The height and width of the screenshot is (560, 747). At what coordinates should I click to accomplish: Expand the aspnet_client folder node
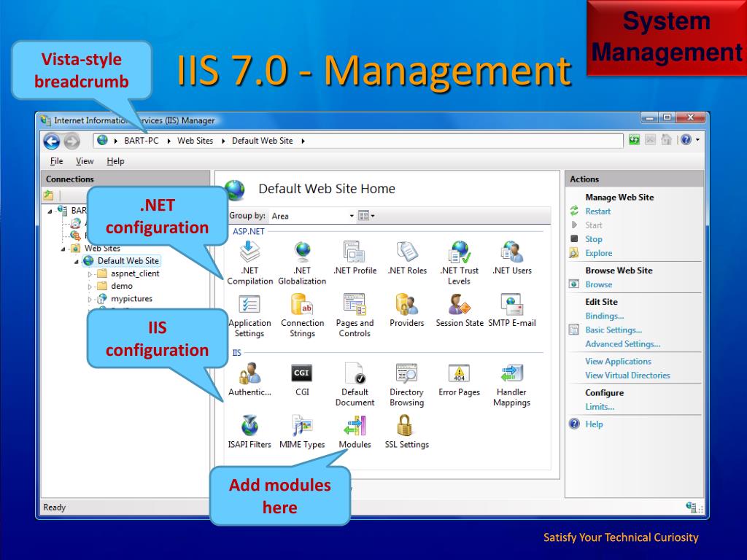[90, 274]
